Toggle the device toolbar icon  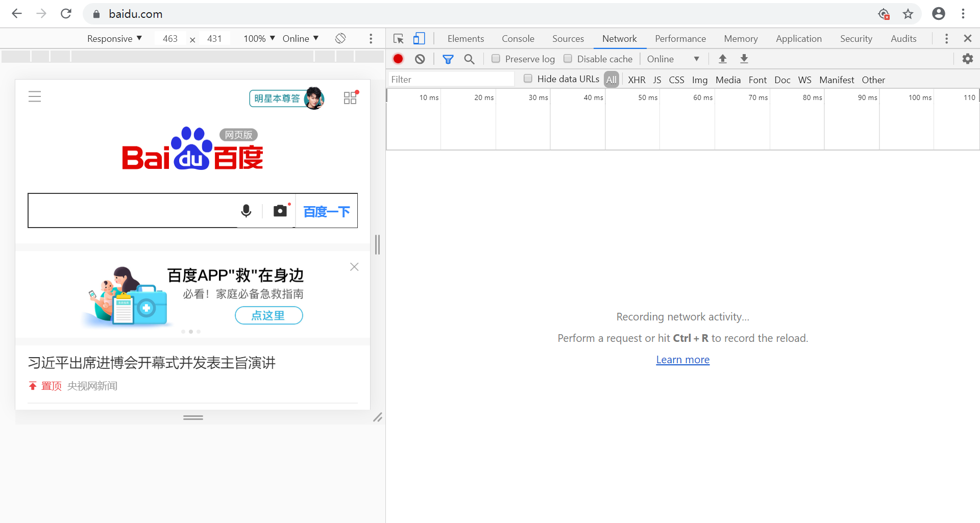pos(419,39)
